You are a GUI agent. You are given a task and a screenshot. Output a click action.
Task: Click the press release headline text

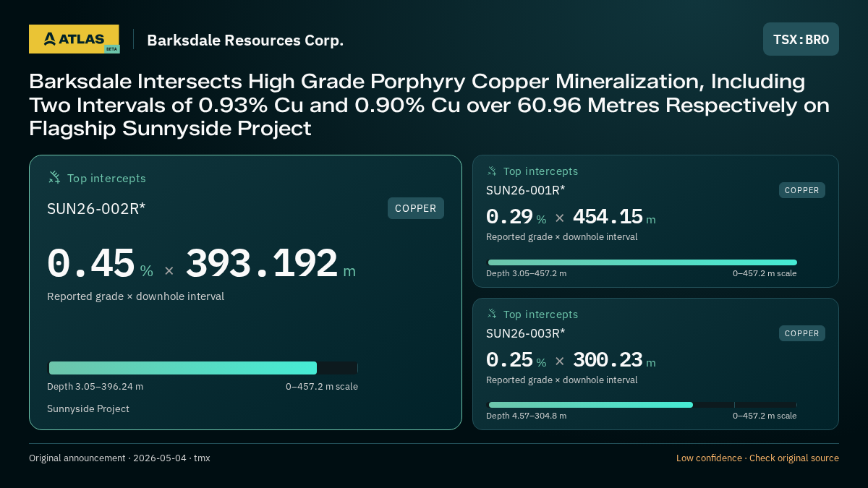pos(429,105)
